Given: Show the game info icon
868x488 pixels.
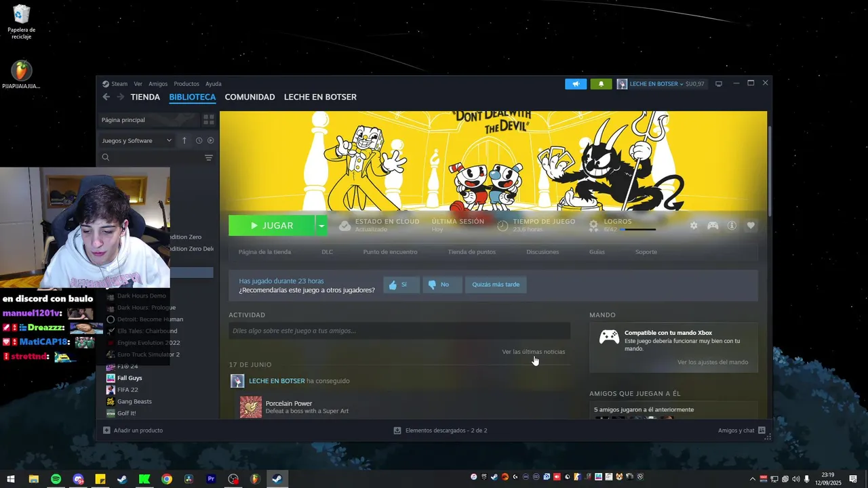Looking at the screenshot, I should [732, 226].
